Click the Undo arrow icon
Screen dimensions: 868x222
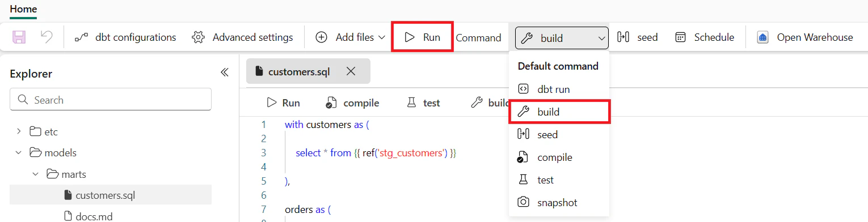click(47, 37)
